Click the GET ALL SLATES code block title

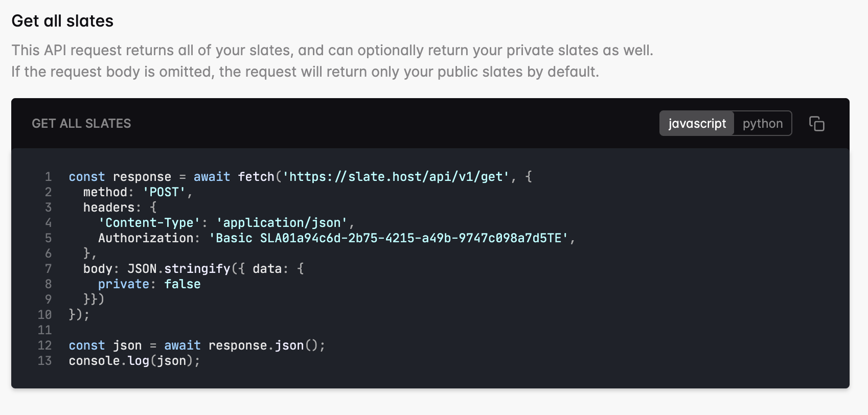81,124
